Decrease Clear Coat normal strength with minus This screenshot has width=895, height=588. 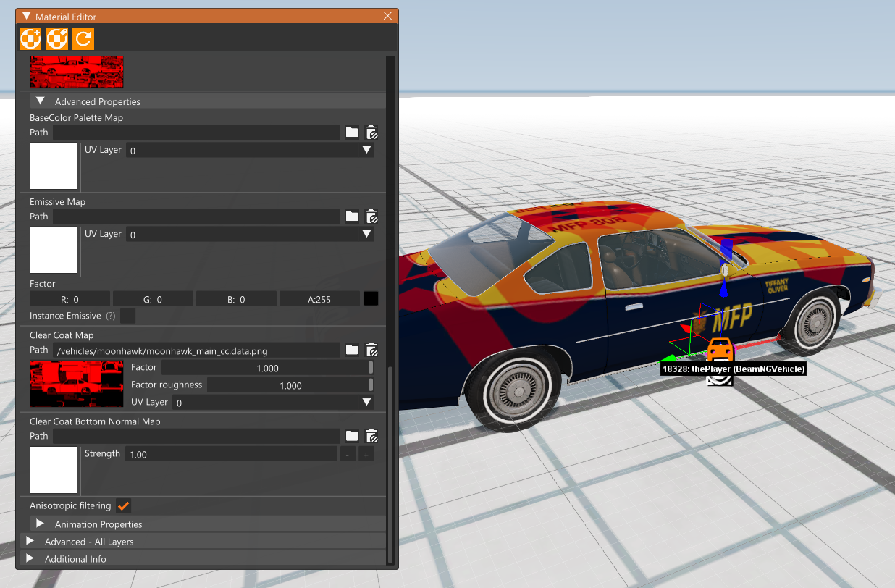(348, 455)
